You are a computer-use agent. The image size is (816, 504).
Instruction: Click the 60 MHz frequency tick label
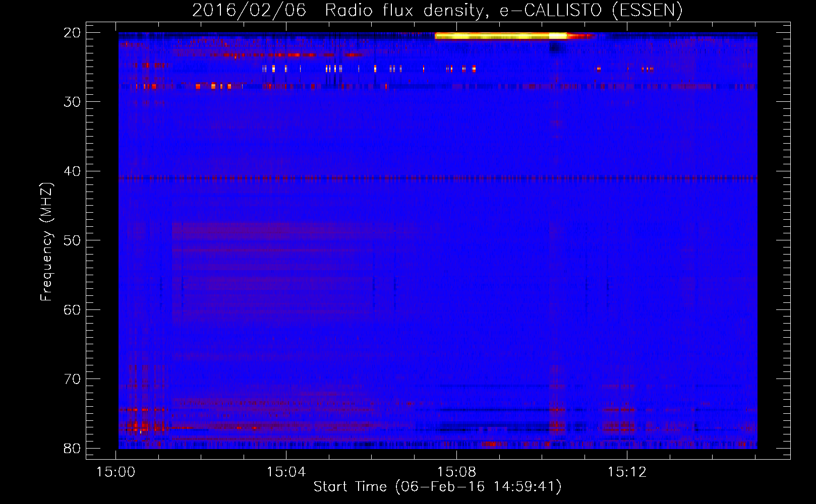pyautogui.click(x=72, y=309)
